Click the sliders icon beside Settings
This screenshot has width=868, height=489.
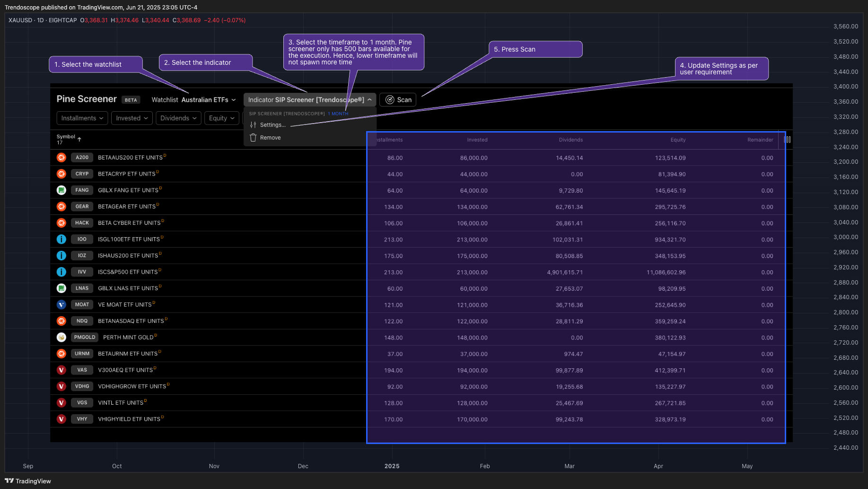click(x=253, y=125)
